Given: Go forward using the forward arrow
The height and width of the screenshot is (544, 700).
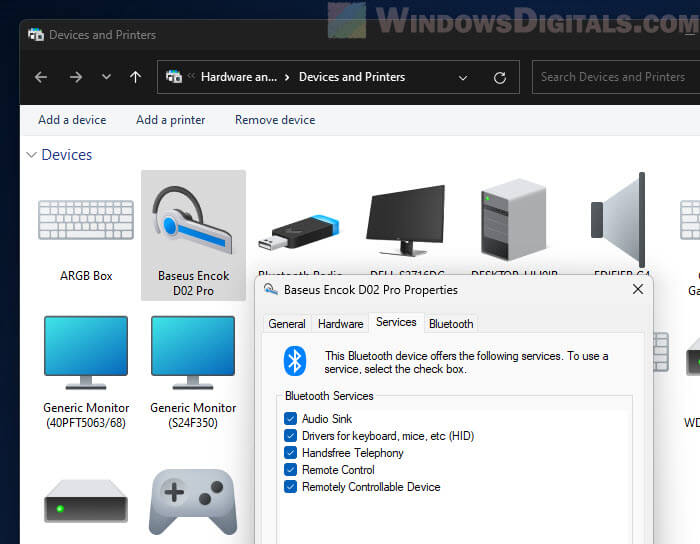Looking at the screenshot, I should point(76,77).
